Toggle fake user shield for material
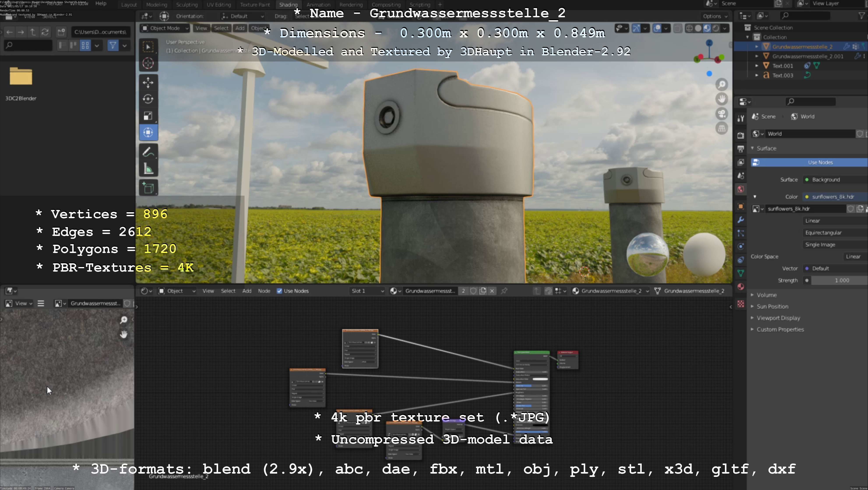 click(473, 291)
